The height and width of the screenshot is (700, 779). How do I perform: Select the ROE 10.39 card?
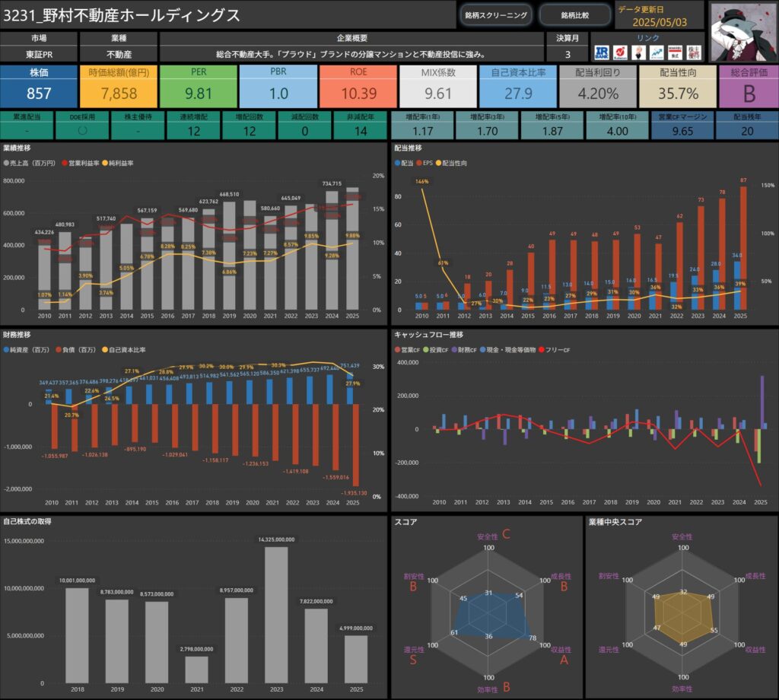click(358, 87)
